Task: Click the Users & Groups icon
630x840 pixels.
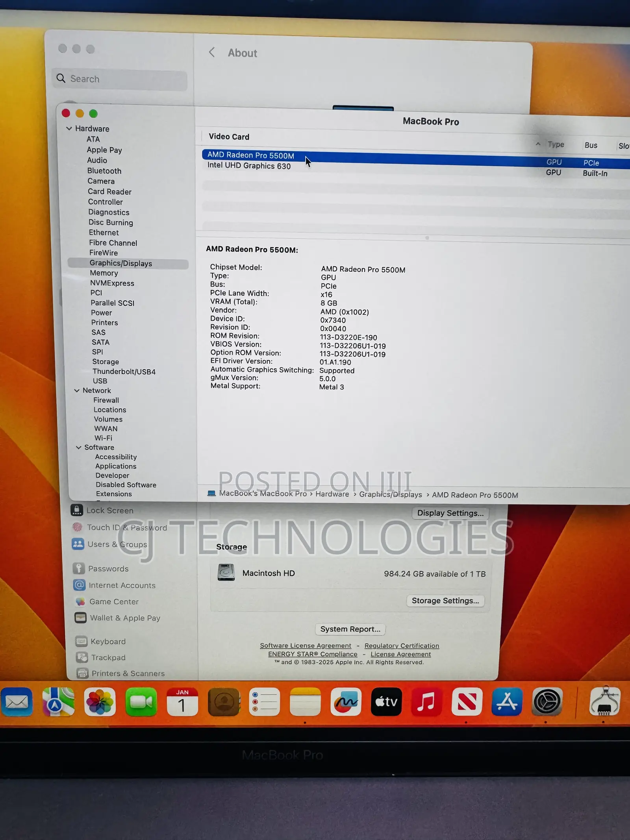Action: [x=78, y=544]
